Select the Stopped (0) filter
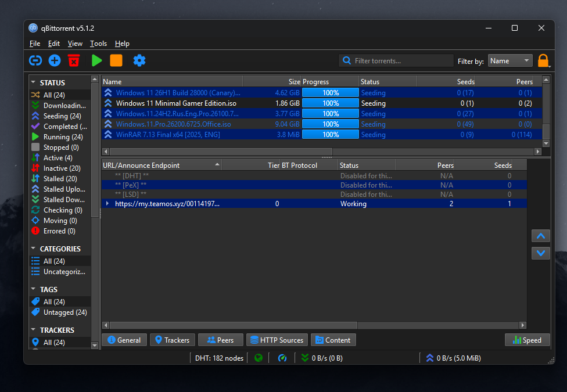This screenshot has width=567, height=392. tap(60, 147)
